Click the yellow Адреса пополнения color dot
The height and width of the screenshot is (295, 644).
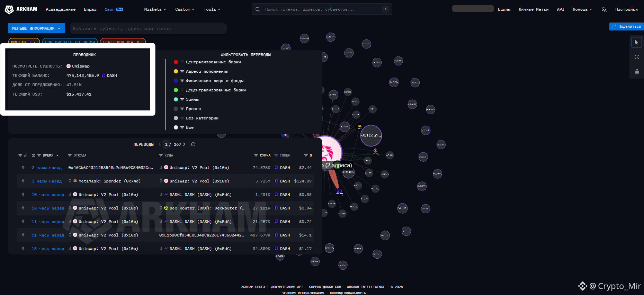(176, 71)
